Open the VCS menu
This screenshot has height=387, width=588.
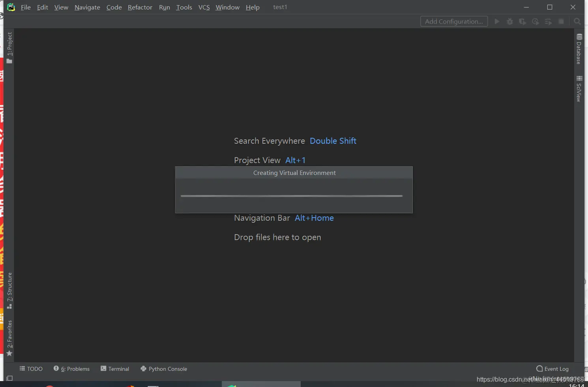coord(204,7)
